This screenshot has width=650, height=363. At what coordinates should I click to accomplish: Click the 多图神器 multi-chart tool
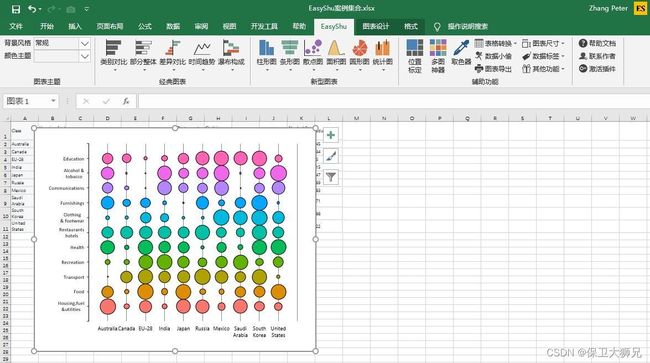coord(438,56)
